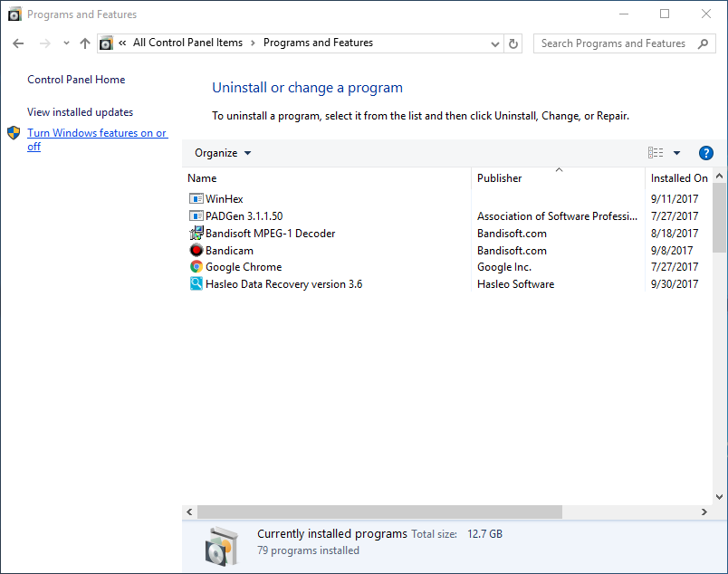Viewport: 728px width, 574px height.
Task: Open View installed updates link
Action: pyautogui.click(x=80, y=112)
